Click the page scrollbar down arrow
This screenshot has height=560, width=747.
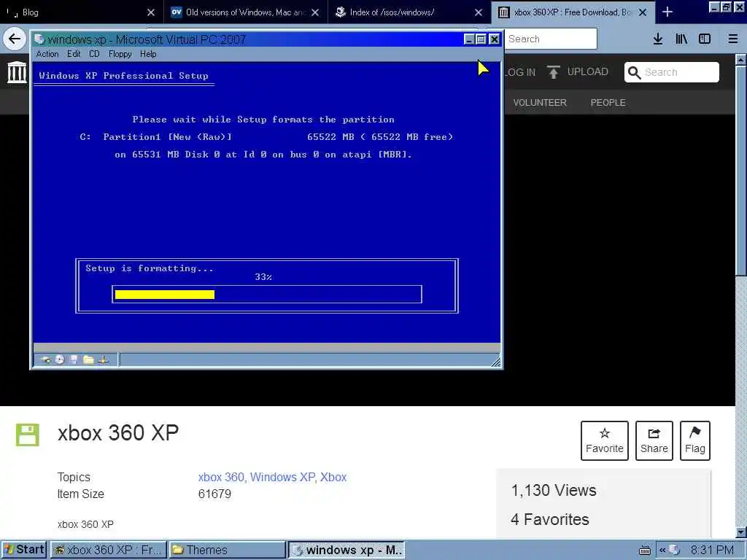coord(741,532)
